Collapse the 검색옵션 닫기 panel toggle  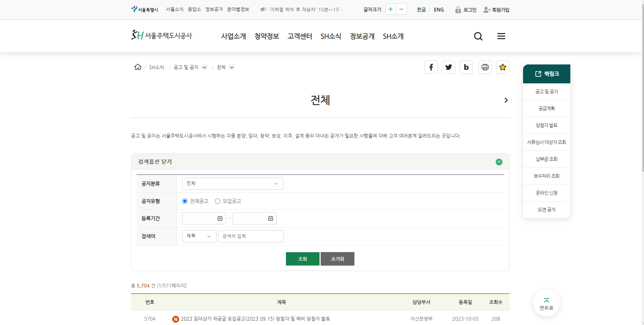click(x=499, y=162)
